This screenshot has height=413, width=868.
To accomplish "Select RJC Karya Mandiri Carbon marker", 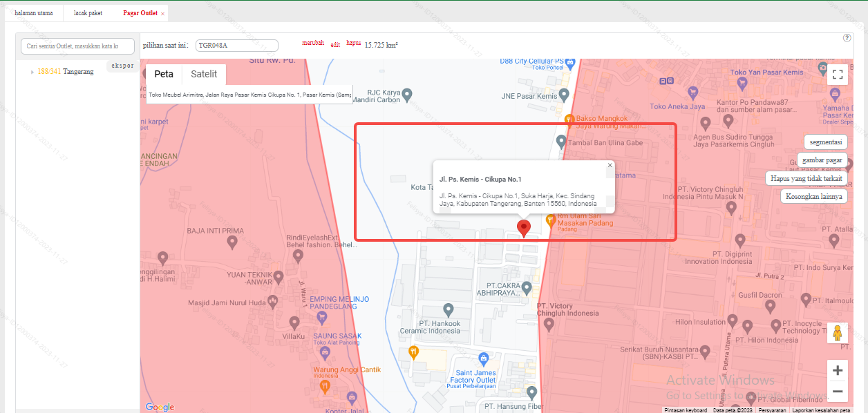I will coord(407,94).
